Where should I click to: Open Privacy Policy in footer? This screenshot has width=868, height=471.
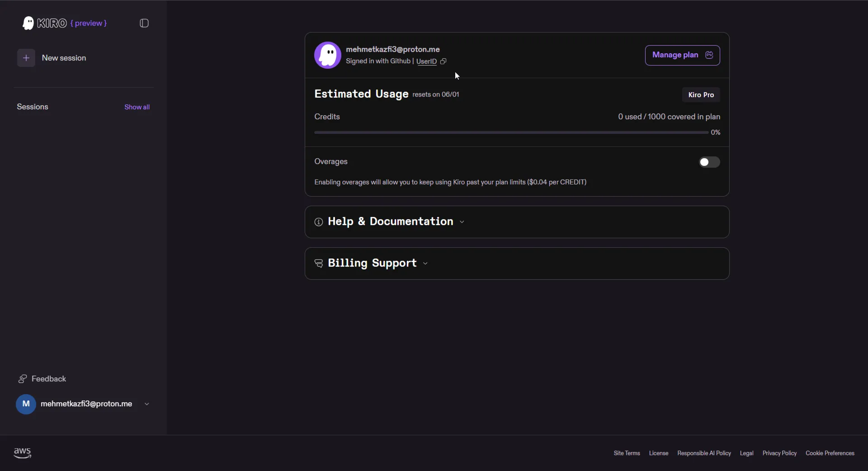click(779, 453)
